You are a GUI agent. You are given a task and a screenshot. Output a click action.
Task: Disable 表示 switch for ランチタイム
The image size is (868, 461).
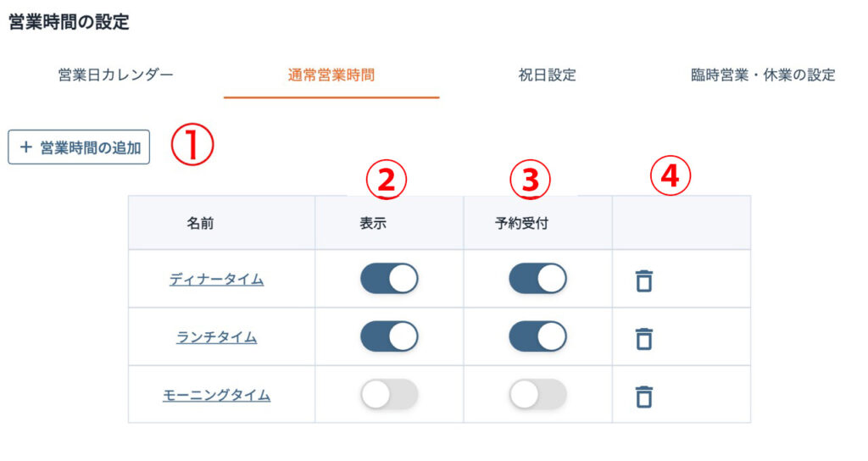[x=389, y=336]
